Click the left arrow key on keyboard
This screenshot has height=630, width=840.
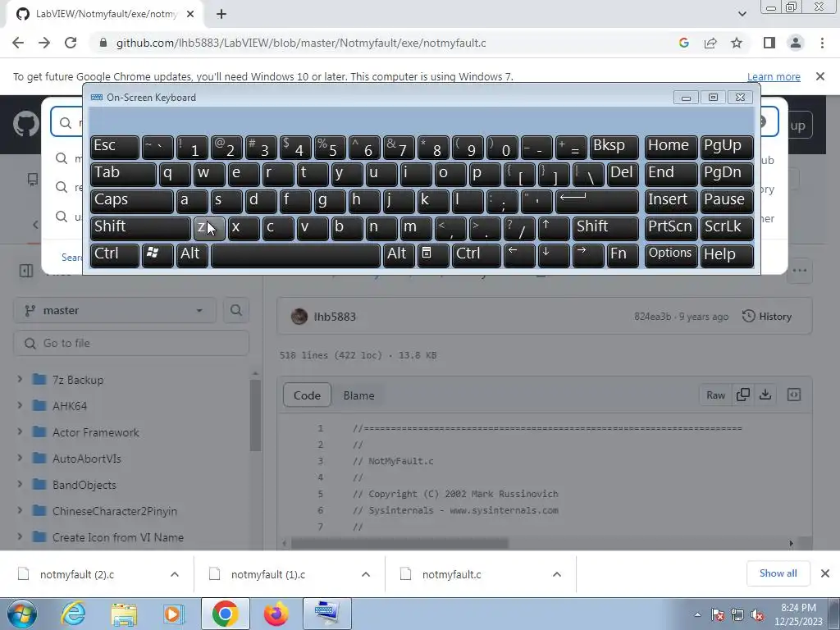click(x=519, y=255)
